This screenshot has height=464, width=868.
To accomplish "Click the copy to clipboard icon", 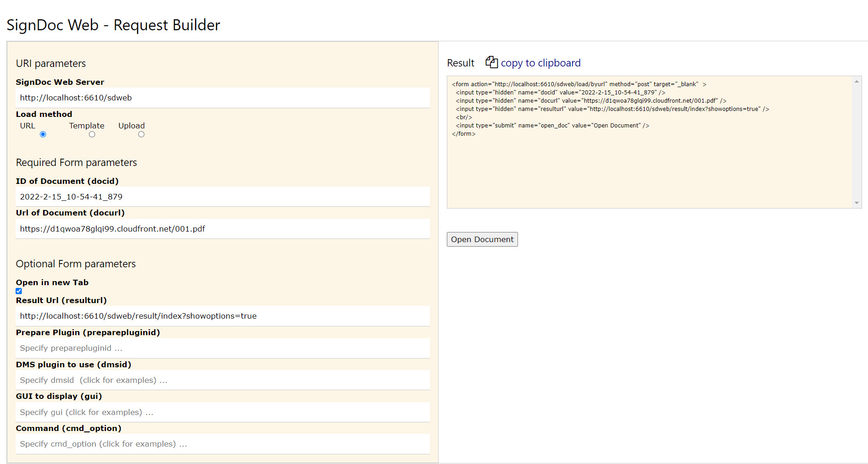I will [x=491, y=62].
